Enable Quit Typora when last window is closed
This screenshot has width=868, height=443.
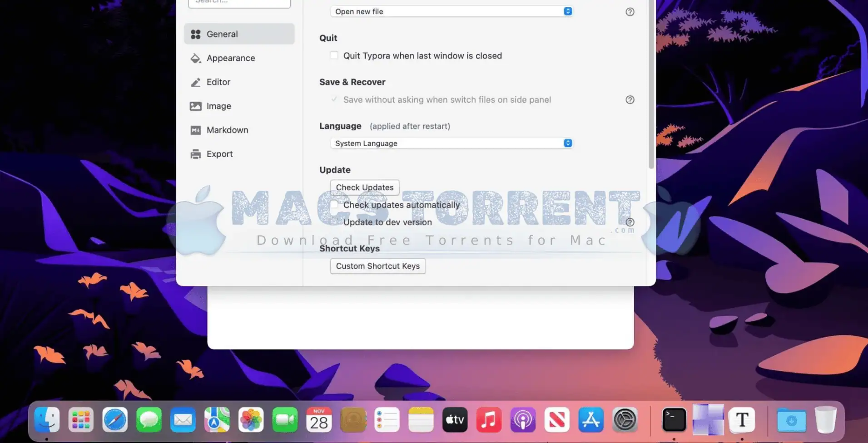pyautogui.click(x=334, y=55)
